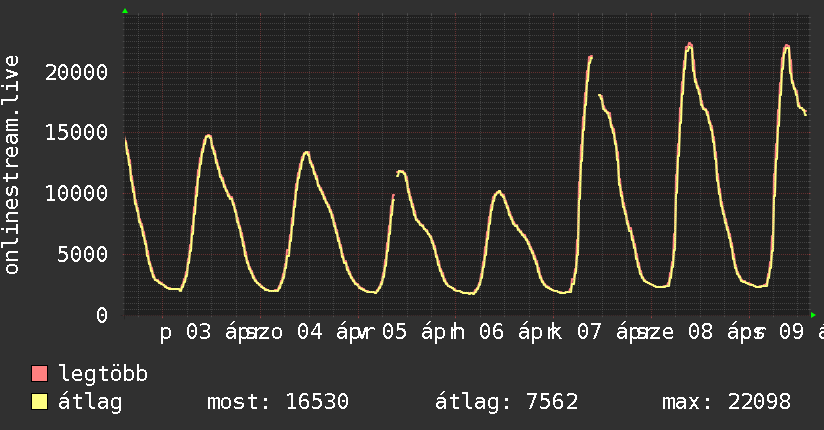The image size is (824, 430).
Task: Click the 04 date label on x-axis
Action: pyautogui.click(x=310, y=332)
